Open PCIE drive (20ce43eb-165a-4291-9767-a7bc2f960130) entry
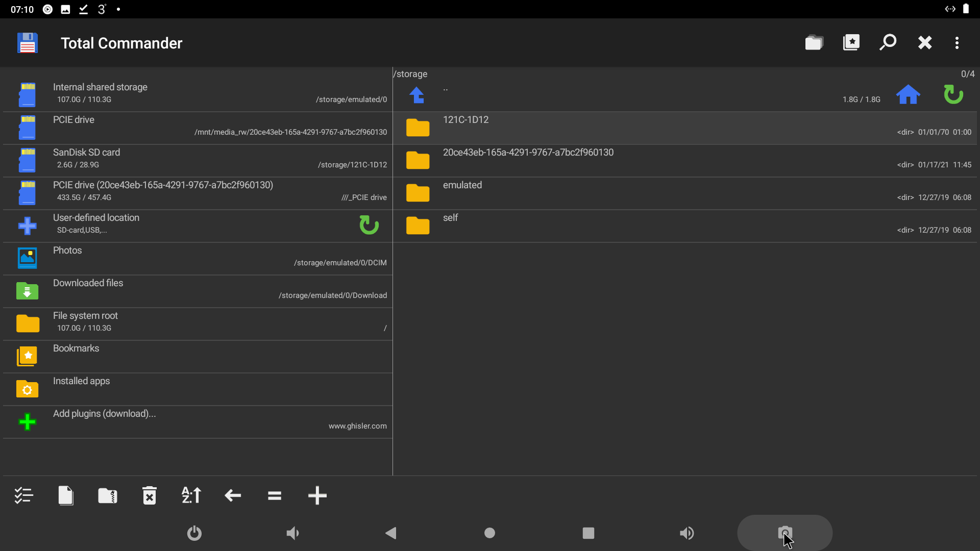The width and height of the screenshot is (980, 551). [x=198, y=193]
